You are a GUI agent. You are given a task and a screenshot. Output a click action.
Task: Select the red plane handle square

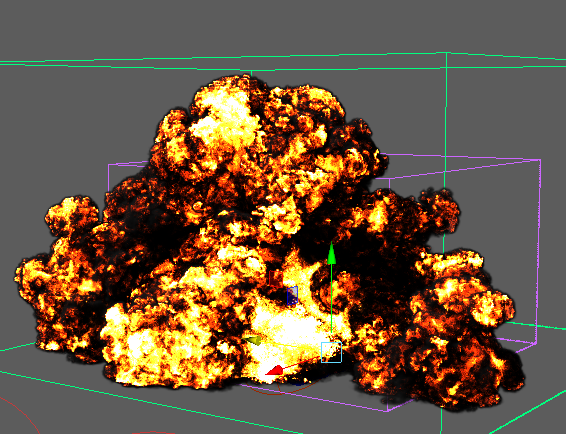pos(275,279)
